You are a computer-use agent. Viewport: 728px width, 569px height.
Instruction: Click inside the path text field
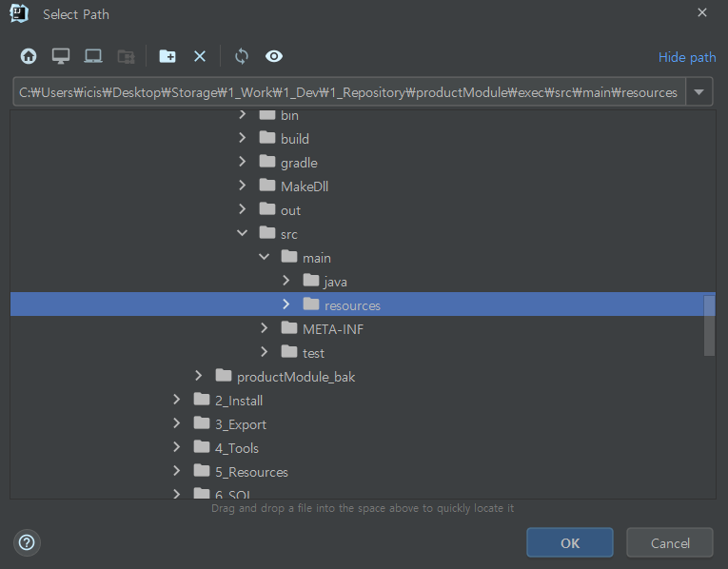point(349,92)
